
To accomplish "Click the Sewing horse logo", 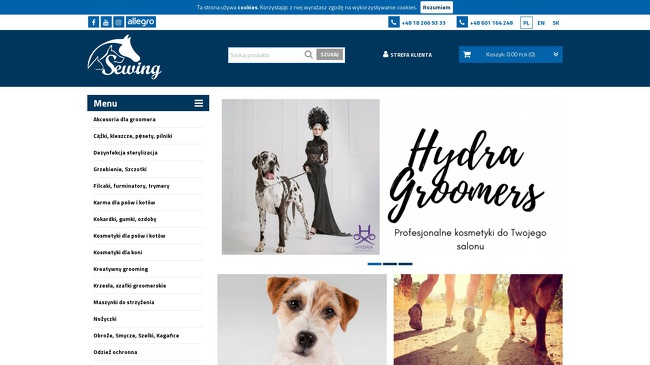I will pyautogui.click(x=124, y=57).
